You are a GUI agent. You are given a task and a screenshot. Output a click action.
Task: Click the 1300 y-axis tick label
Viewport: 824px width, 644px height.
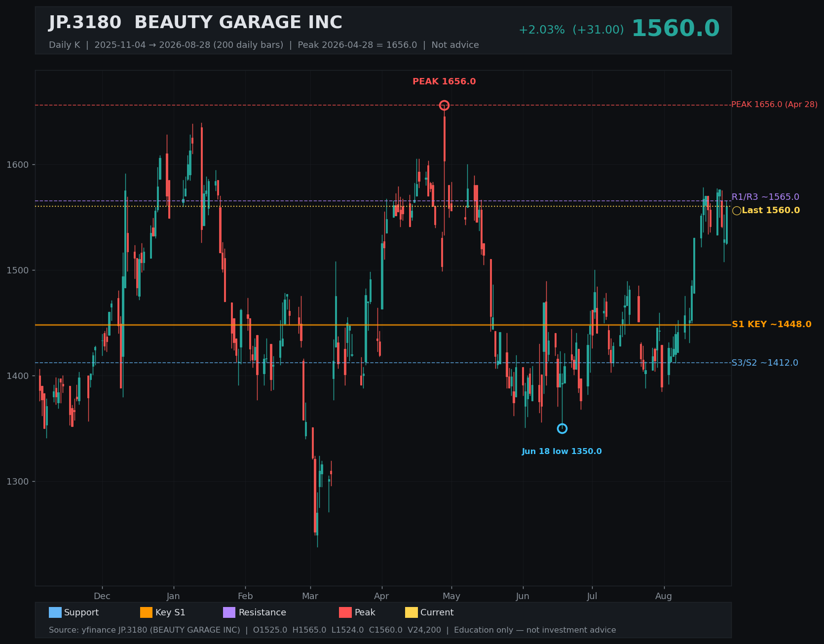(x=18, y=482)
